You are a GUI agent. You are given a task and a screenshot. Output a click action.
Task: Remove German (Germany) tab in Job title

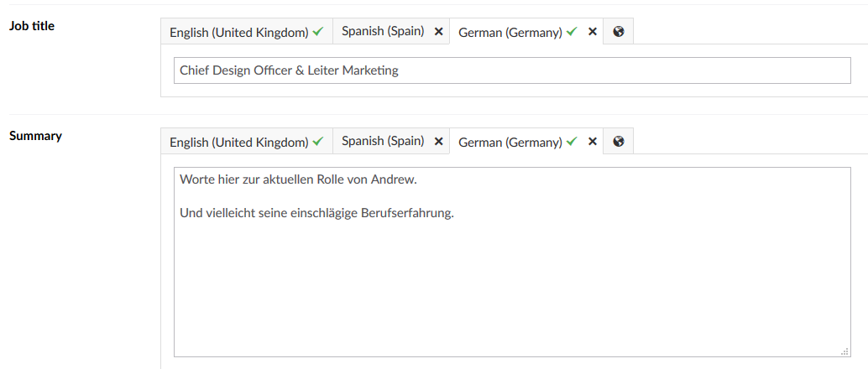pos(592,32)
